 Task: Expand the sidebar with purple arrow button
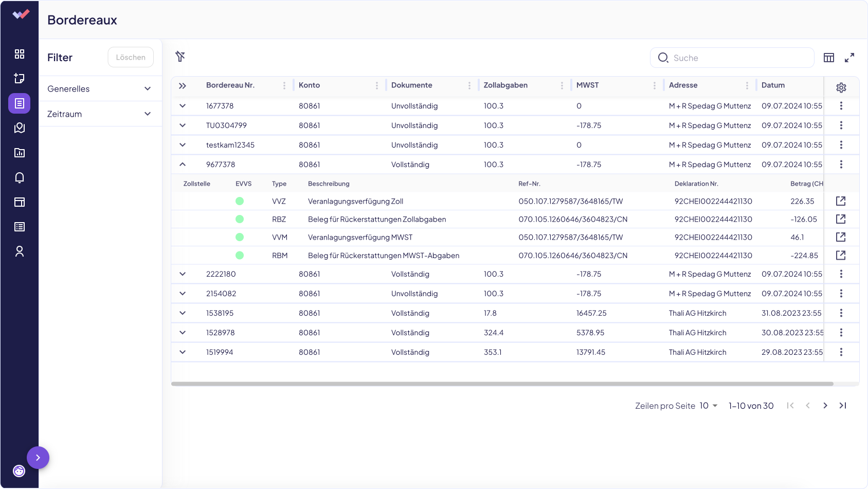click(38, 458)
